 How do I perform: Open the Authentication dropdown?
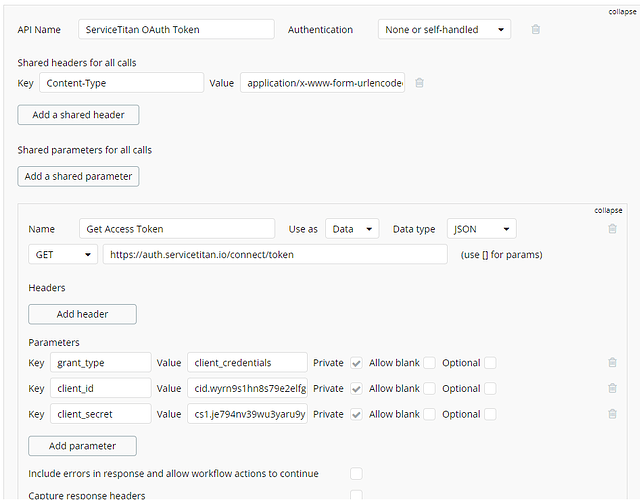(x=446, y=30)
